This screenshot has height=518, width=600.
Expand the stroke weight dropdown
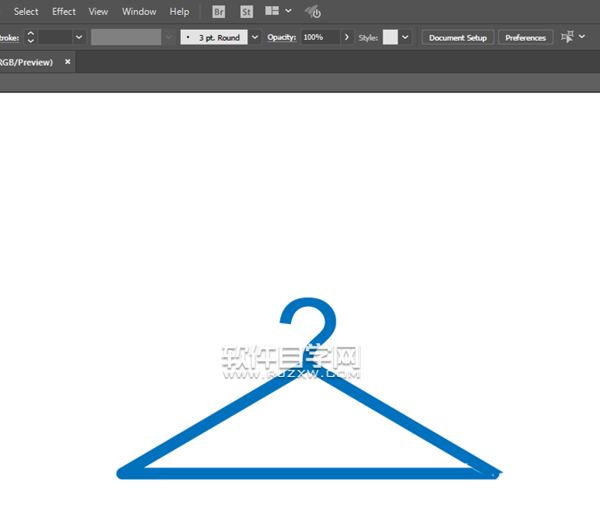click(x=79, y=37)
